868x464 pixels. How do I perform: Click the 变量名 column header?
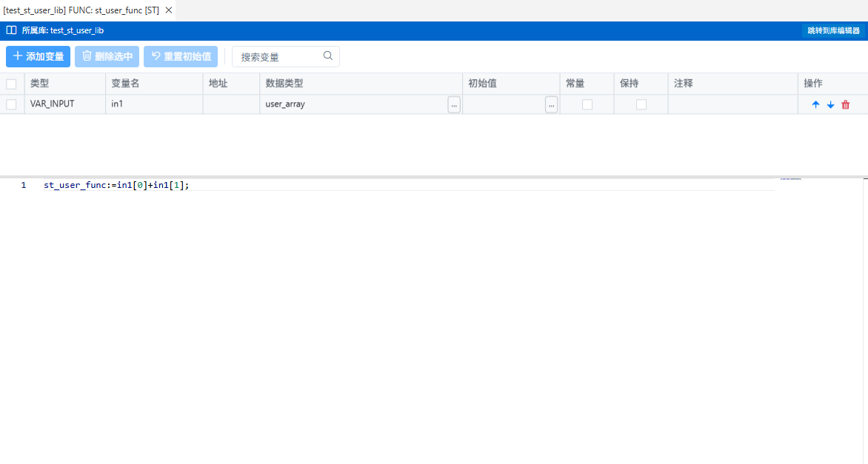tap(154, 84)
